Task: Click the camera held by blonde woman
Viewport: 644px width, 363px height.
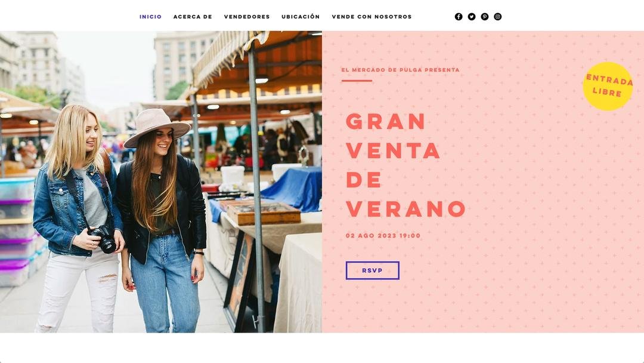Action: pyautogui.click(x=104, y=238)
